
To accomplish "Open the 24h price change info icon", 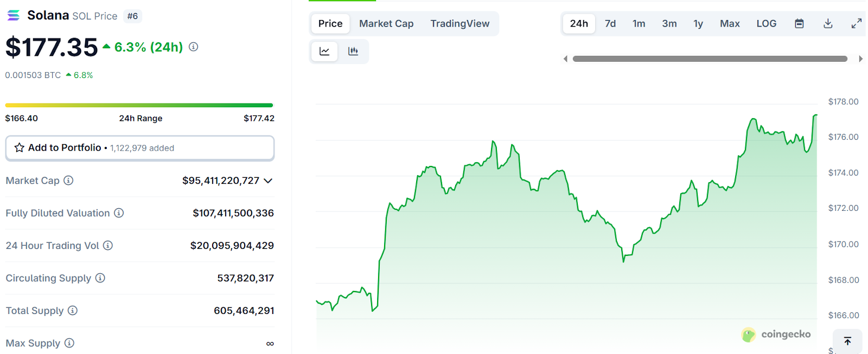I will pyautogui.click(x=193, y=47).
